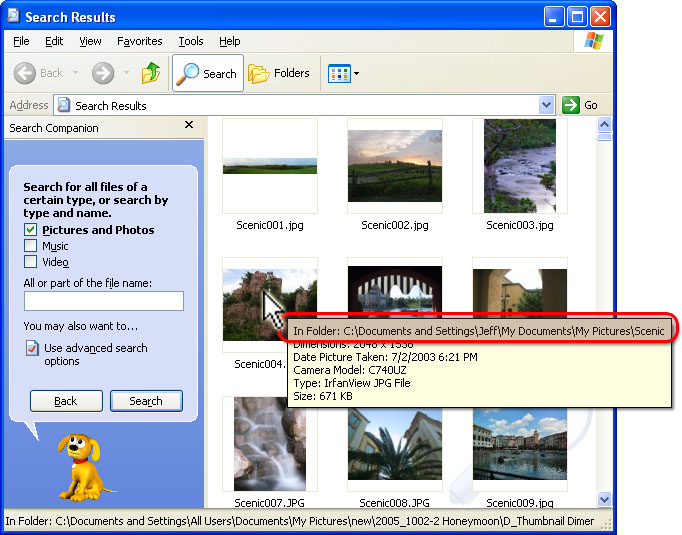
Task: Expand the Views dropdown arrow
Action: click(x=356, y=73)
